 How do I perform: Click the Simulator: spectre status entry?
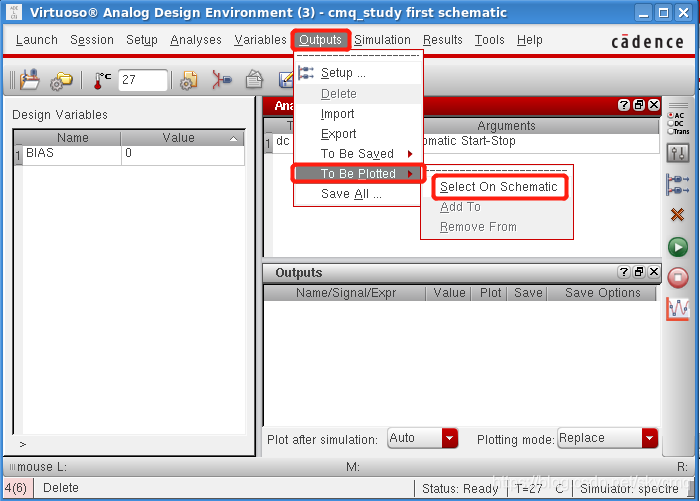[x=629, y=489]
